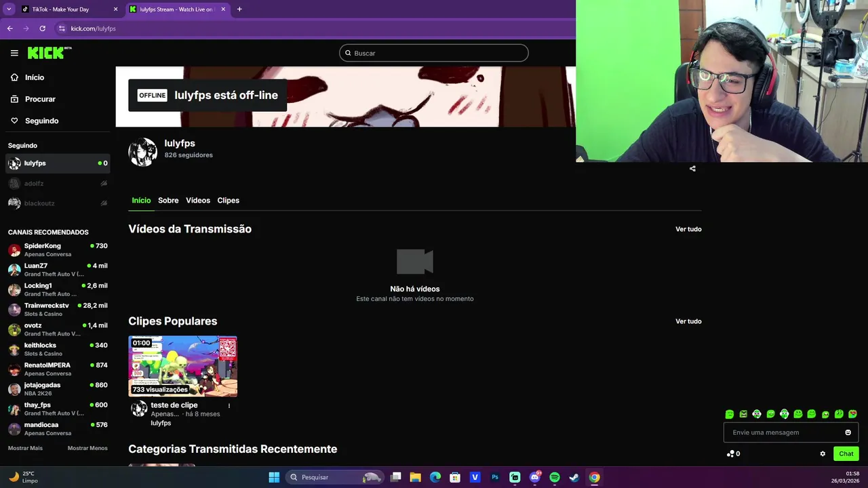This screenshot has width=868, height=488.
Task: Open the emoji picker in the chat input
Action: click(848, 432)
